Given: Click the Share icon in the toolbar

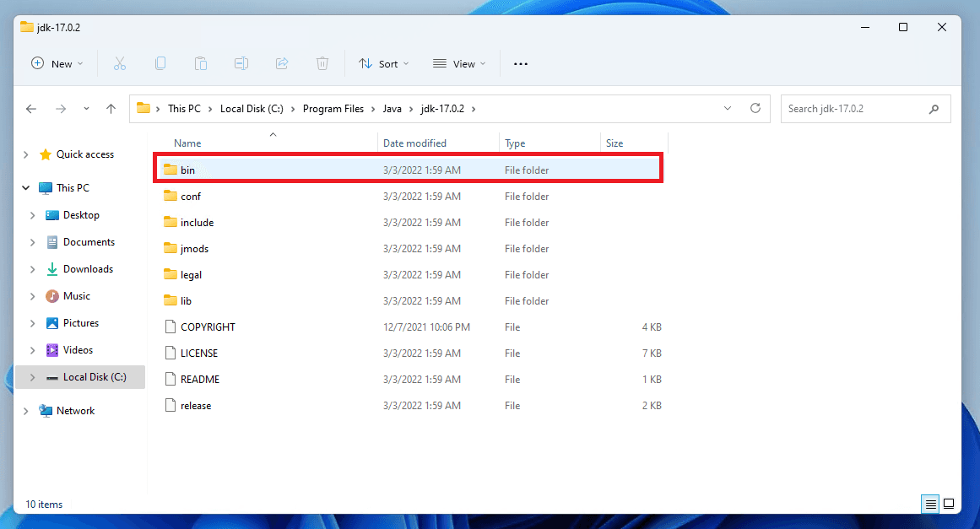Looking at the screenshot, I should (282, 64).
